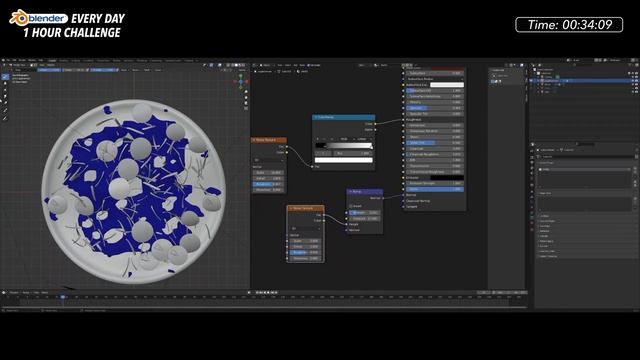This screenshot has height=360, width=640.
Task: Toggle eye visibility of Collection row
Action: click(632, 73)
